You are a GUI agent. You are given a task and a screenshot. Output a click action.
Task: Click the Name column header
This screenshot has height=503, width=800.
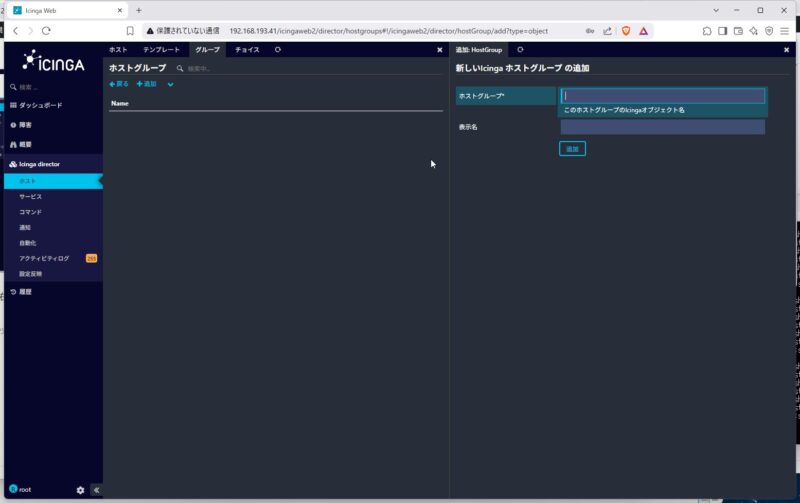point(120,104)
